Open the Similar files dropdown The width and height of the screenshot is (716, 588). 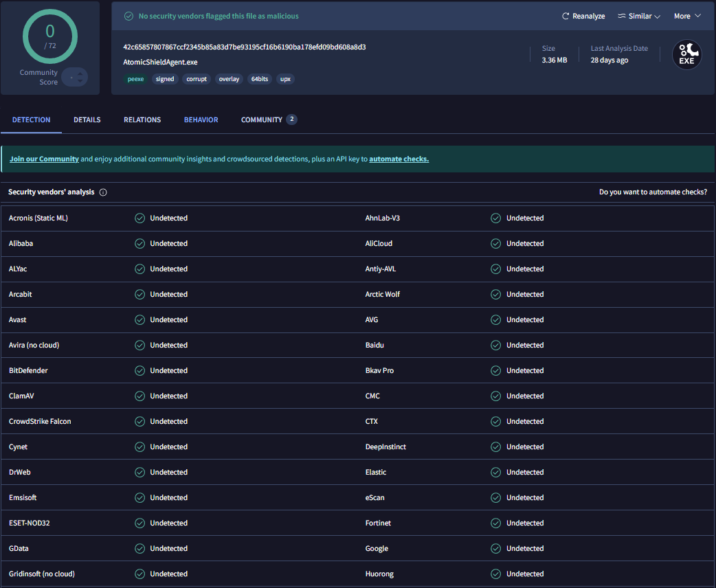(x=639, y=16)
